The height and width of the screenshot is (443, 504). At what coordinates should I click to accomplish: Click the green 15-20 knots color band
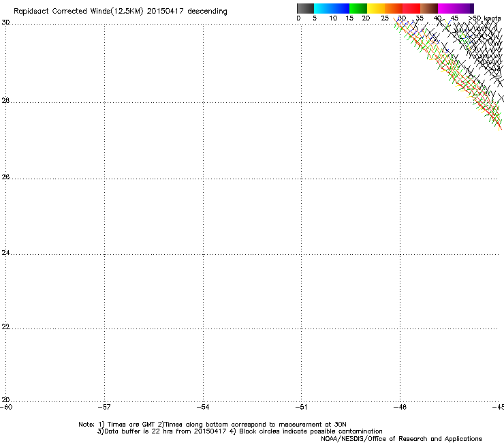[358, 8]
